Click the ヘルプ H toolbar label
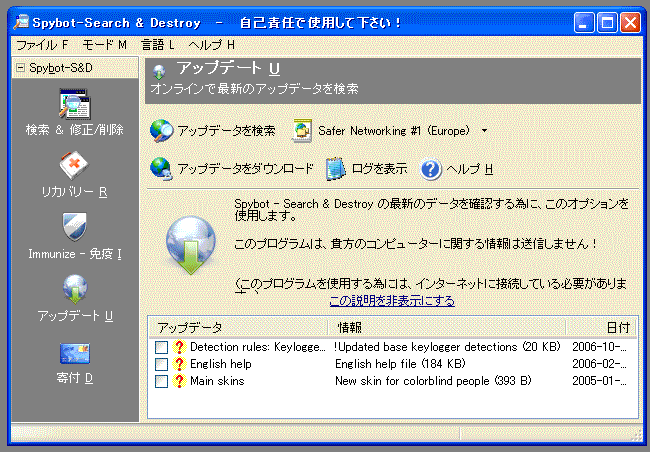Image resolution: width=650 pixels, height=452 pixels. pos(470,169)
